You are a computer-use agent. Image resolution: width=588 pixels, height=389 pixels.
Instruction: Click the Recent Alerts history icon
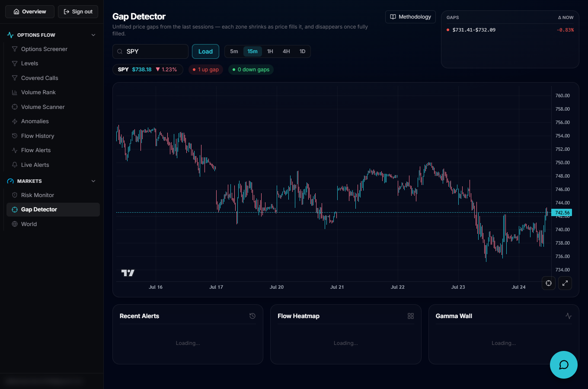click(x=252, y=316)
